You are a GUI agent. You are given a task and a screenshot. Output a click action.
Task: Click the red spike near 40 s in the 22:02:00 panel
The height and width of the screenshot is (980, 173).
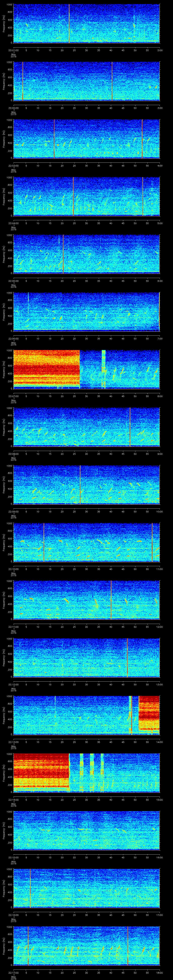coord(112,81)
